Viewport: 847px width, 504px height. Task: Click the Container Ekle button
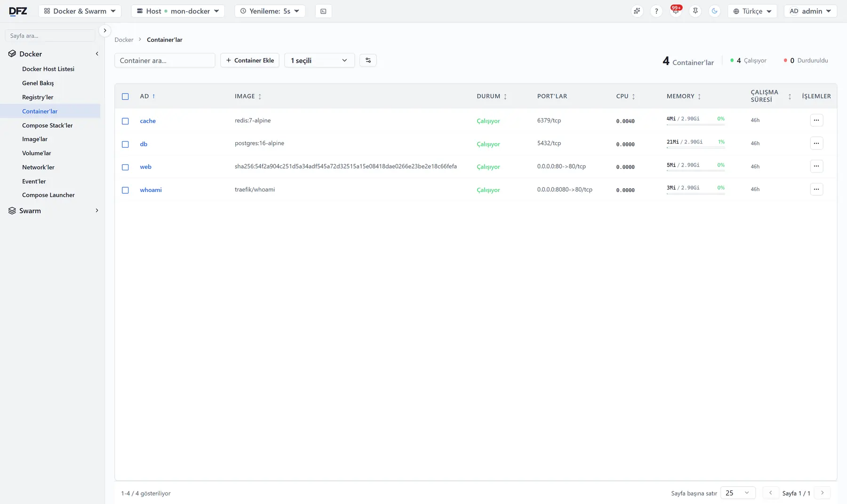pyautogui.click(x=250, y=60)
